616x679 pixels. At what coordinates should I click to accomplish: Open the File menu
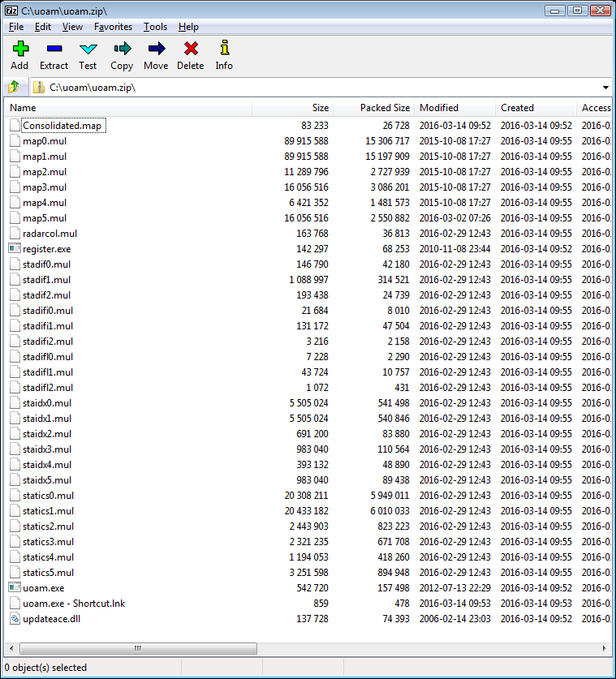click(x=16, y=27)
